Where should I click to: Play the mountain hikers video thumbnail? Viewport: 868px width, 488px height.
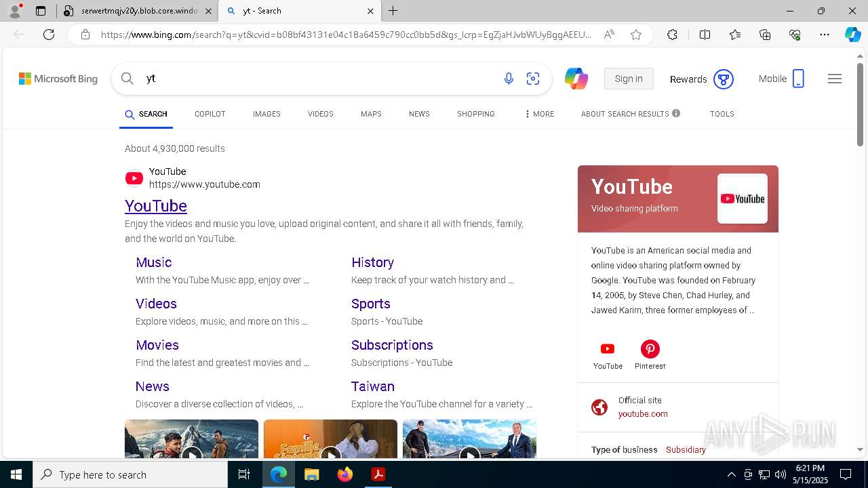point(191,439)
